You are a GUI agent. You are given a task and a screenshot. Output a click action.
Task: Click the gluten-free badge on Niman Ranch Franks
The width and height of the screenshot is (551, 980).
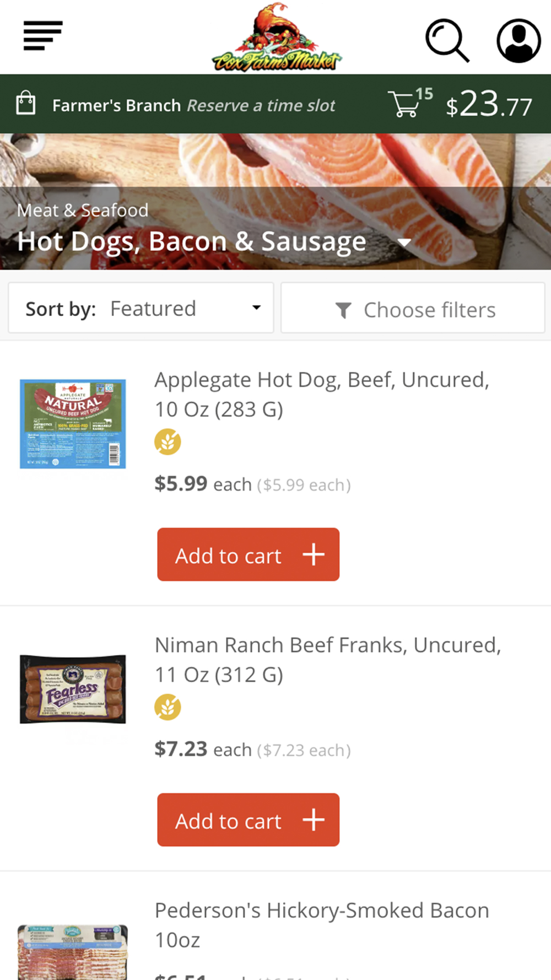168,707
